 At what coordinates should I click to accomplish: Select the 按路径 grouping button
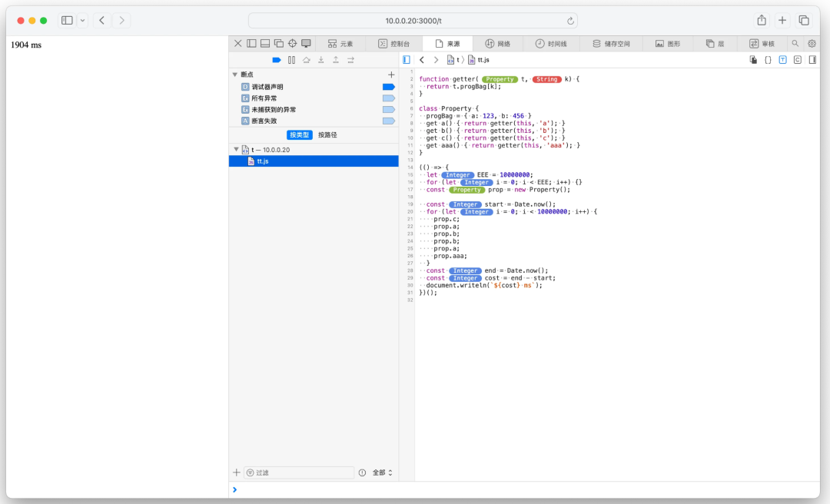tap(327, 135)
